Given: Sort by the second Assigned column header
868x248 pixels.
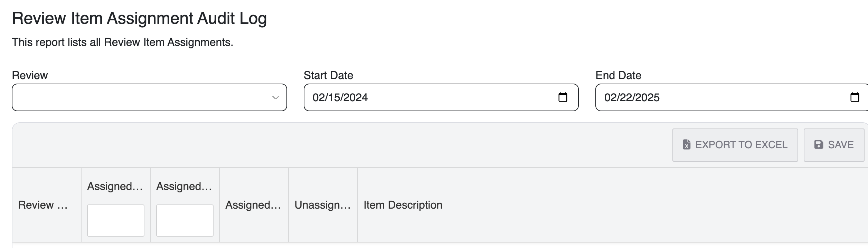Looking at the screenshot, I should click(184, 187).
